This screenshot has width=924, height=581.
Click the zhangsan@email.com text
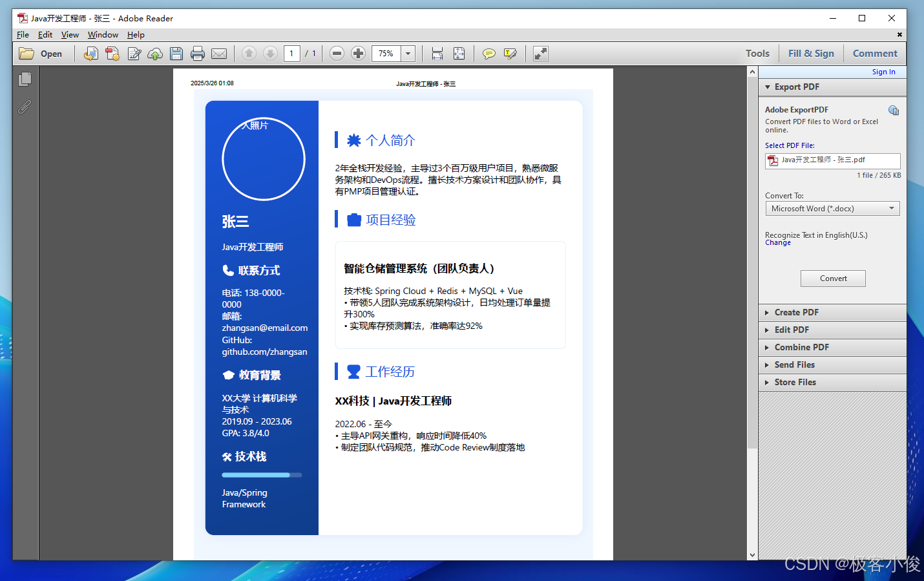265,328
